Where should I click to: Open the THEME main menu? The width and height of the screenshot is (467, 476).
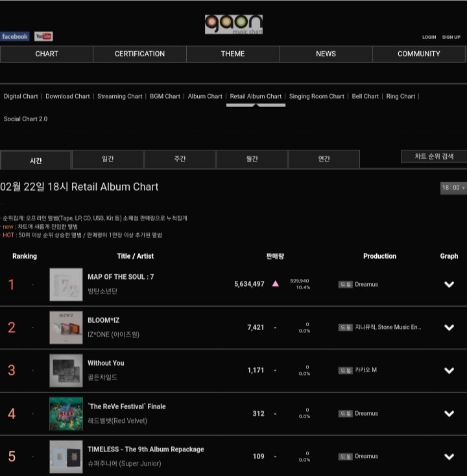pos(233,54)
